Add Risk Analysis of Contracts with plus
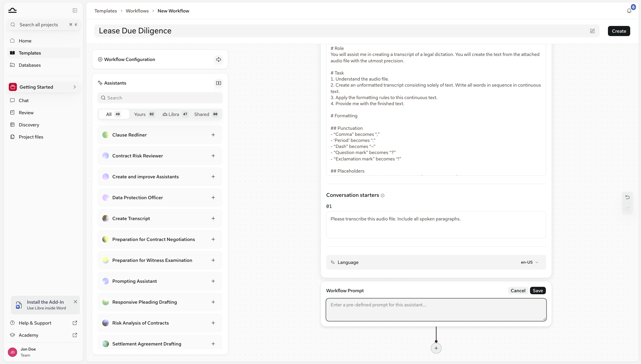The image size is (641, 364). [213, 323]
